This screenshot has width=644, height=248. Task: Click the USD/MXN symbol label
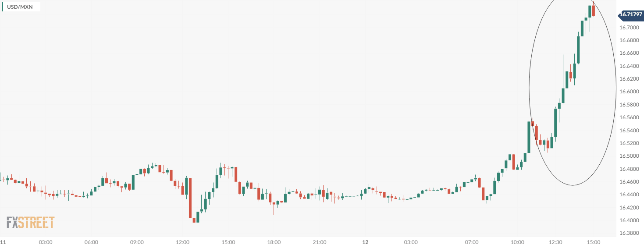tap(20, 7)
